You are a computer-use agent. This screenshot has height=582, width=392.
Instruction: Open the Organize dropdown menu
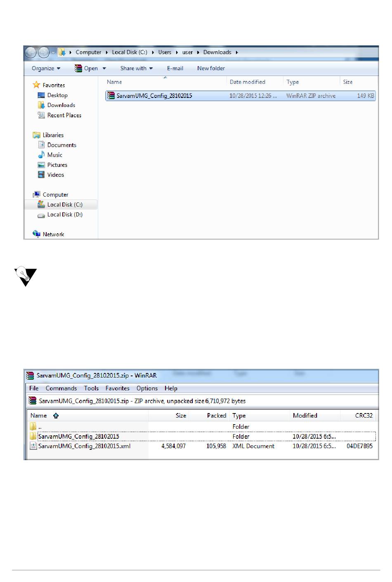[x=46, y=68]
